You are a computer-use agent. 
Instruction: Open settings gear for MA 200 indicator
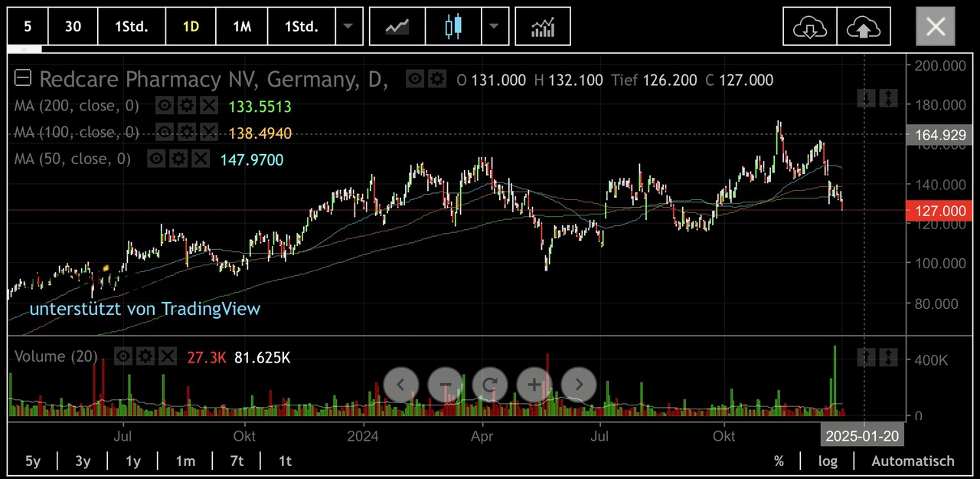point(186,106)
